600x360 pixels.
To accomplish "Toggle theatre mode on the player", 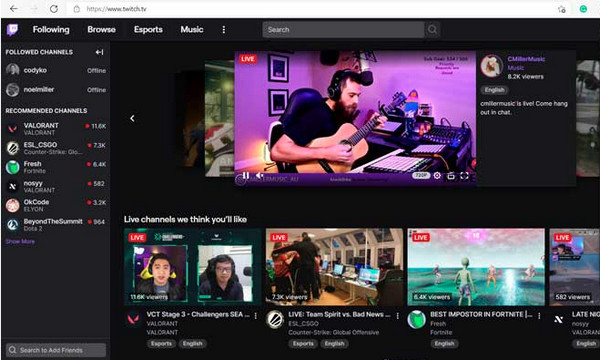I will click(x=451, y=176).
